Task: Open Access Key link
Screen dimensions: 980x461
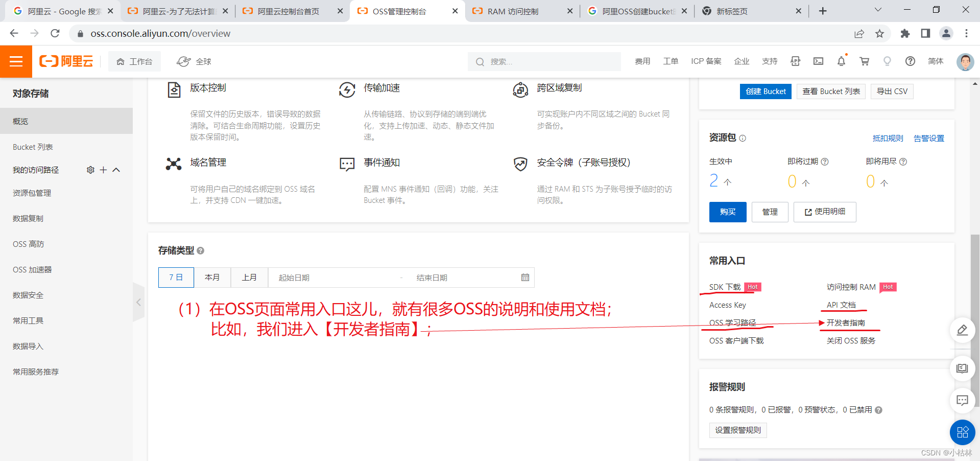Action: click(727, 305)
